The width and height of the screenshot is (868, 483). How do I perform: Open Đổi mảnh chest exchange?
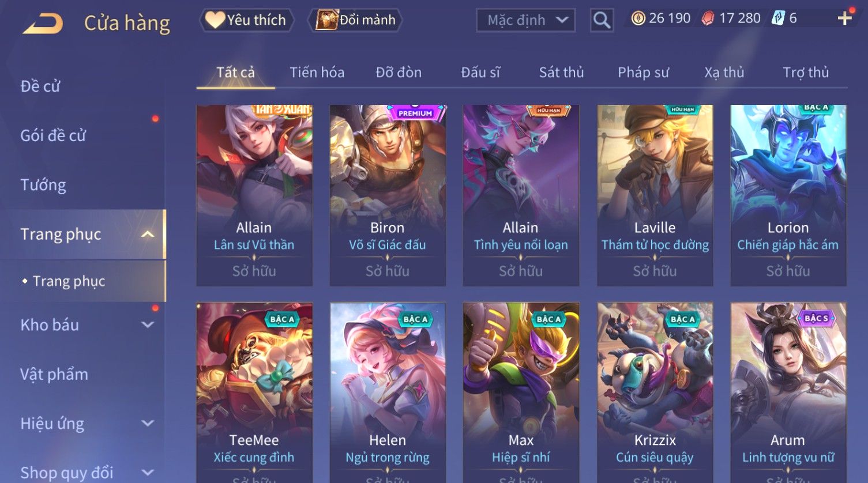click(356, 20)
